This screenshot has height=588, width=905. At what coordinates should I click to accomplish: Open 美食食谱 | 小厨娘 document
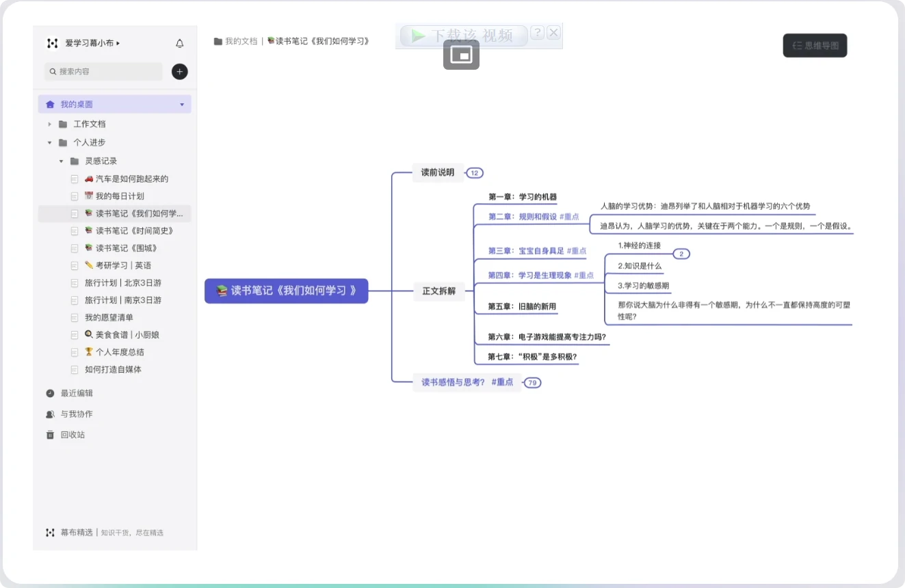[122, 335]
